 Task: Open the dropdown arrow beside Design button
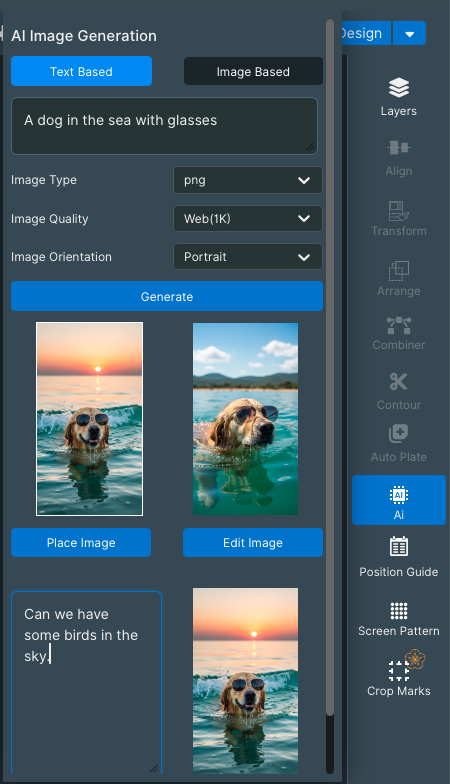click(x=410, y=34)
